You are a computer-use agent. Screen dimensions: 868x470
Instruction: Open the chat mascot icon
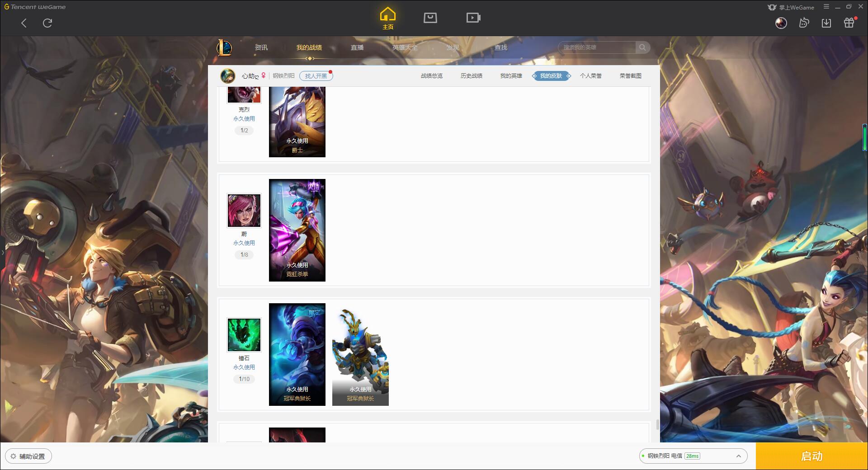coord(804,23)
